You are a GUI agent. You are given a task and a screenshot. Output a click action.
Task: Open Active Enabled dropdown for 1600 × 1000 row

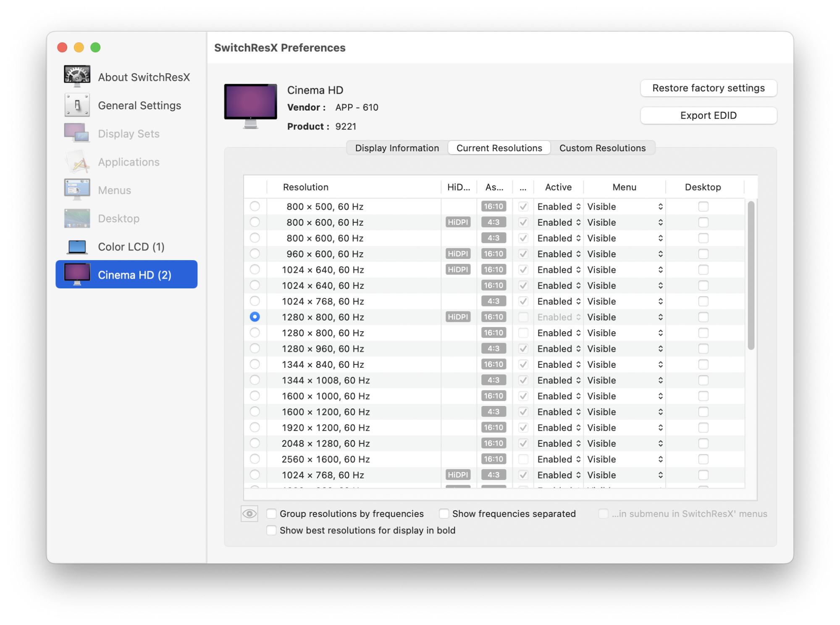pyautogui.click(x=559, y=396)
